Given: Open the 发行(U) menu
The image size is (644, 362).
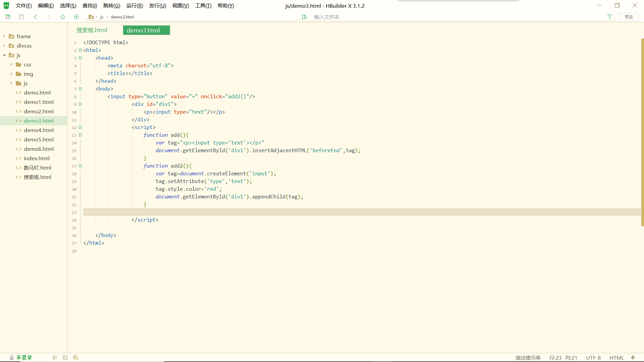Looking at the screenshot, I should pos(158,6).
